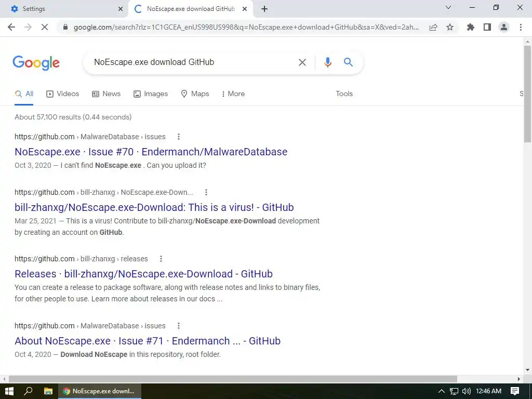Open the side panel icon
Viewport: 532px width, 399px height.
[x=487, y=27]
